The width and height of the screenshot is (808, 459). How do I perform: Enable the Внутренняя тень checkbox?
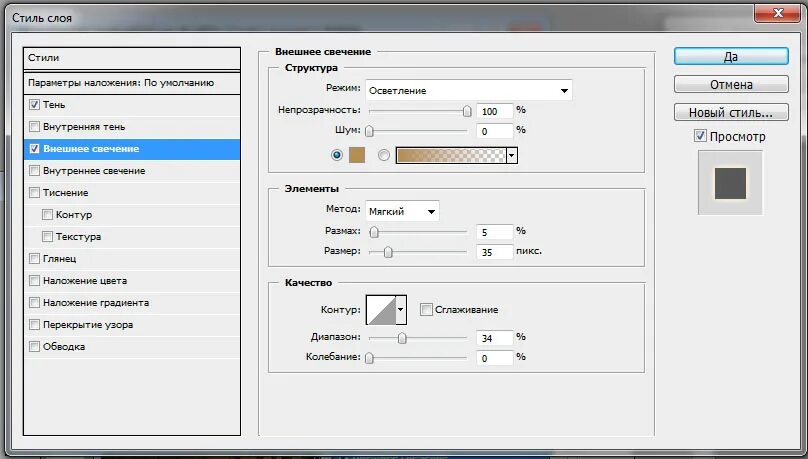[35, 127]
